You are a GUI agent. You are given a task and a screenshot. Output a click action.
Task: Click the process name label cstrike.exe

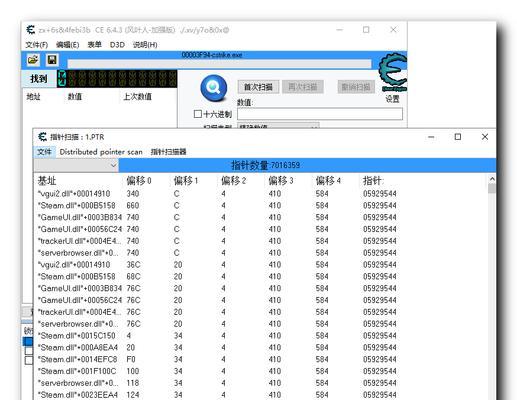pyautogui.click(x=212, y=55)
